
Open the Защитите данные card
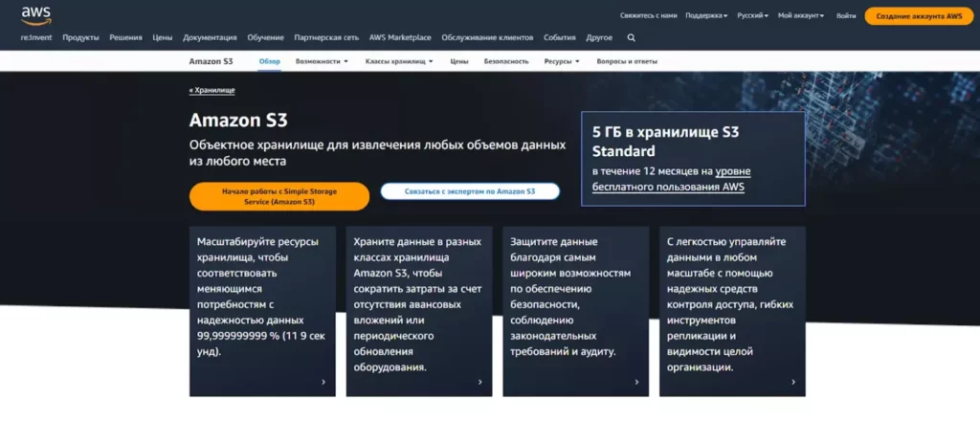(x=575, y=311)
